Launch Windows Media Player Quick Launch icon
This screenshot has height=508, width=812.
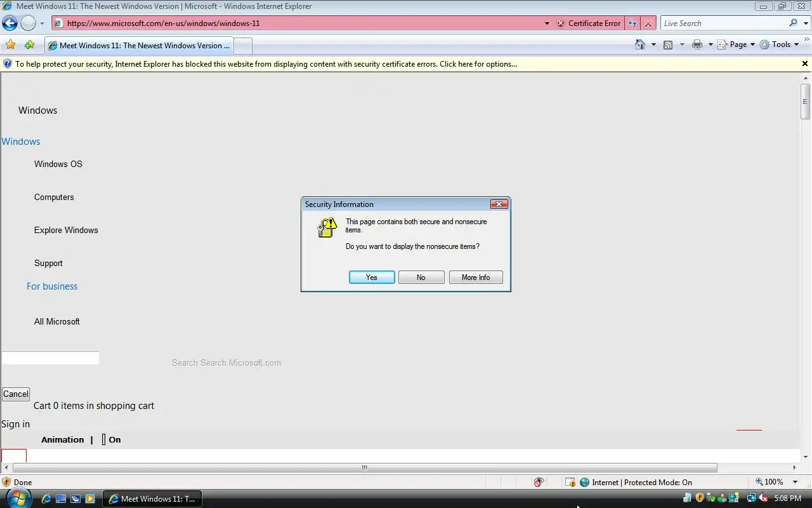point(90,498)
